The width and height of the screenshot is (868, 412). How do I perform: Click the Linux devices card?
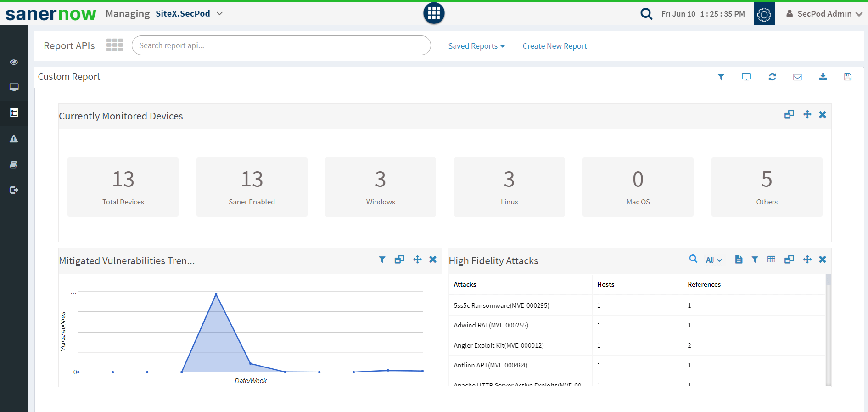[x=510, y=187]
